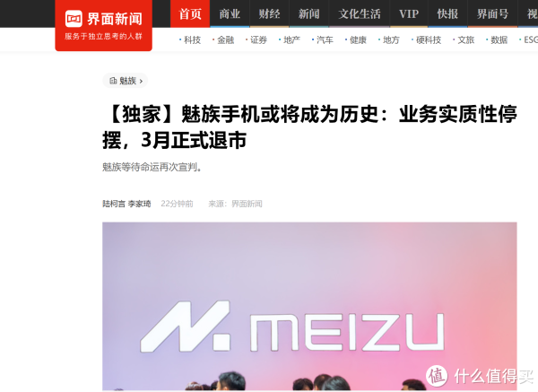Expand the 魅族 tag chevron arrow
The width and height of the screenshot is (538, 392).
(x=141, y=82)
